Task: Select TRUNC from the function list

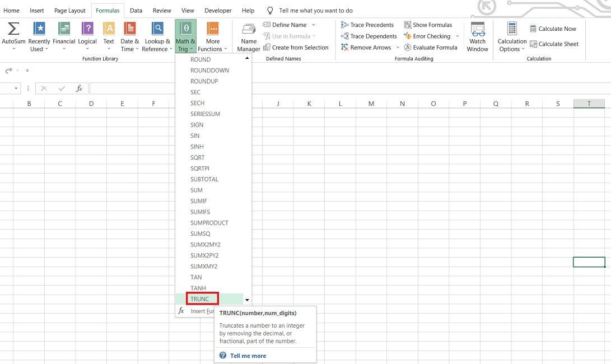Action: pyautogui.click(x=200, y=299)
